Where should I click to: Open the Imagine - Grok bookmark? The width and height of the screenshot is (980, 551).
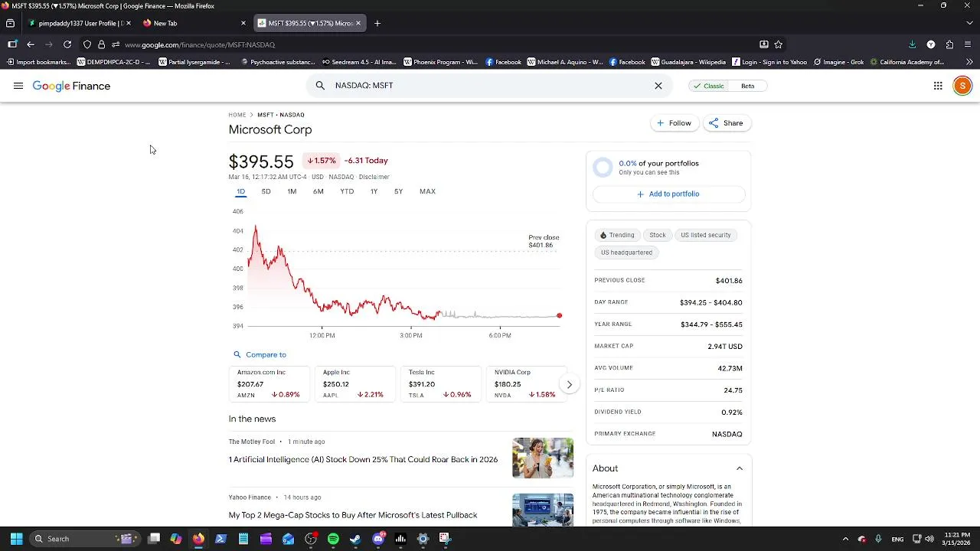838,62
